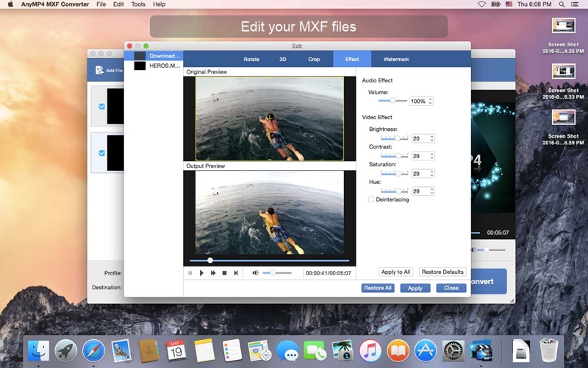The image size is (588, 368).
Task: Switch to the 3D tab
Action: pyautogui.click(x=283, y=60)
